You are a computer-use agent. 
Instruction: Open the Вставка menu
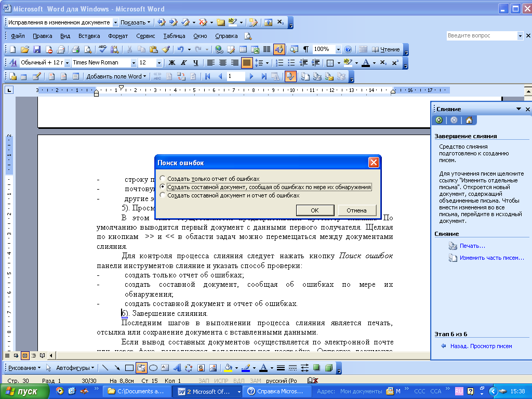tap(89, 36)
